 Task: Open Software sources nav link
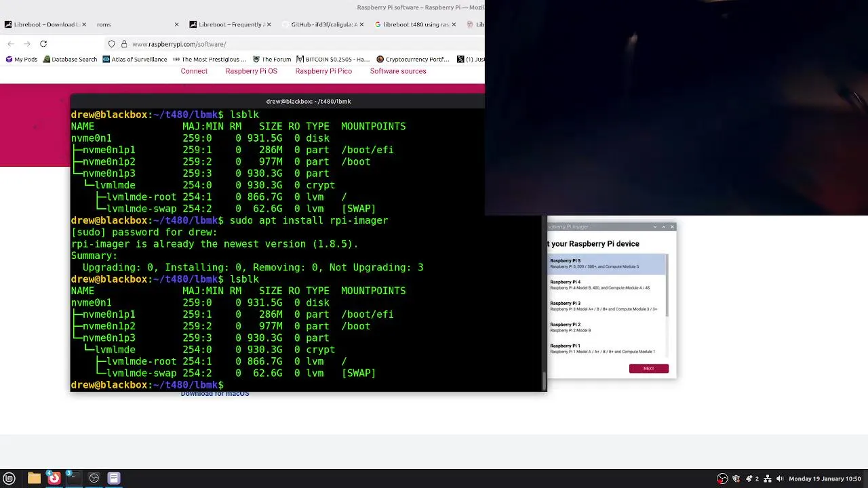point(398,71)
